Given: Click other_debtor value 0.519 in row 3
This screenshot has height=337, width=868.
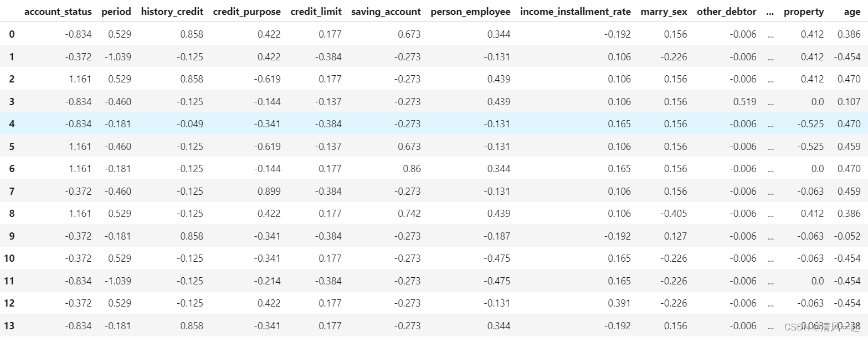Looking at the screenshot, I should (x=745, y=102).
